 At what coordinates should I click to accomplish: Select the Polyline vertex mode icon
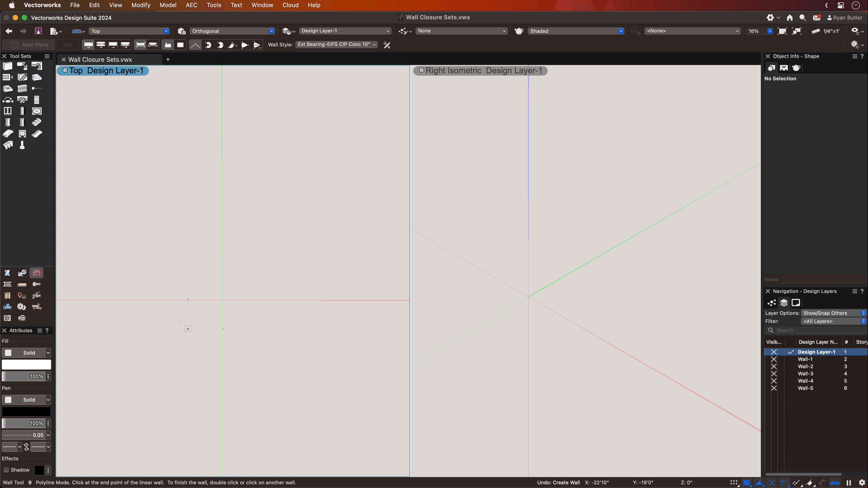[196, 45]
